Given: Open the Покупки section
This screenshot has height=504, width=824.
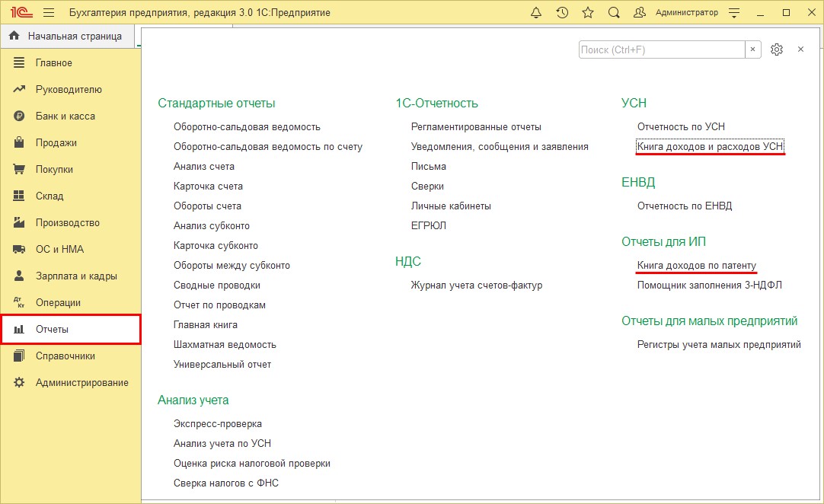Looking at the screenshot, I should point(70,169).
